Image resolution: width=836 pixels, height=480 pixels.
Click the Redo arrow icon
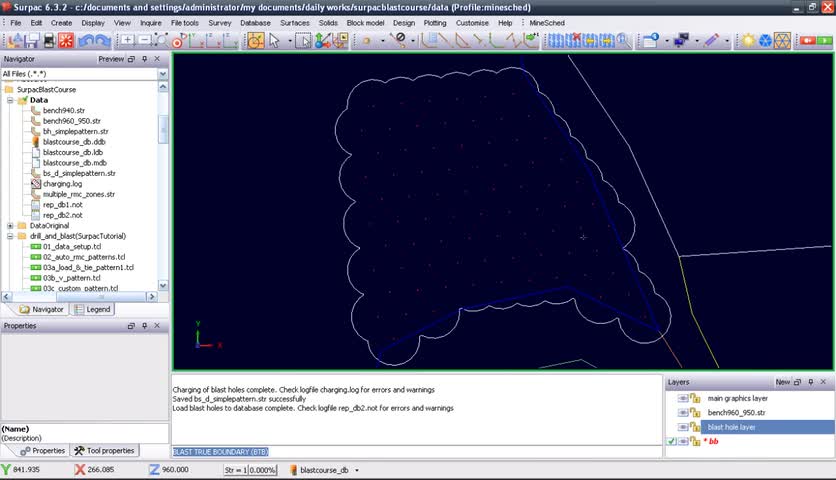pos(102,41)
